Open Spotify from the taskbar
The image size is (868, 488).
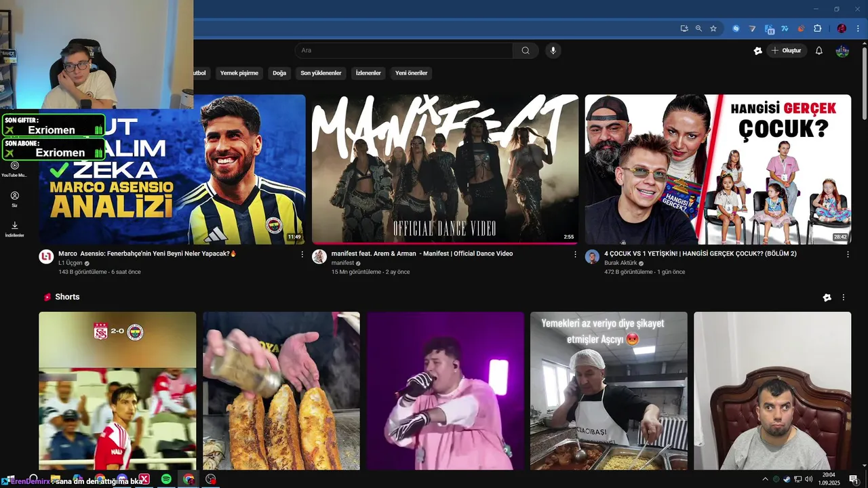(x=166, y=479)
